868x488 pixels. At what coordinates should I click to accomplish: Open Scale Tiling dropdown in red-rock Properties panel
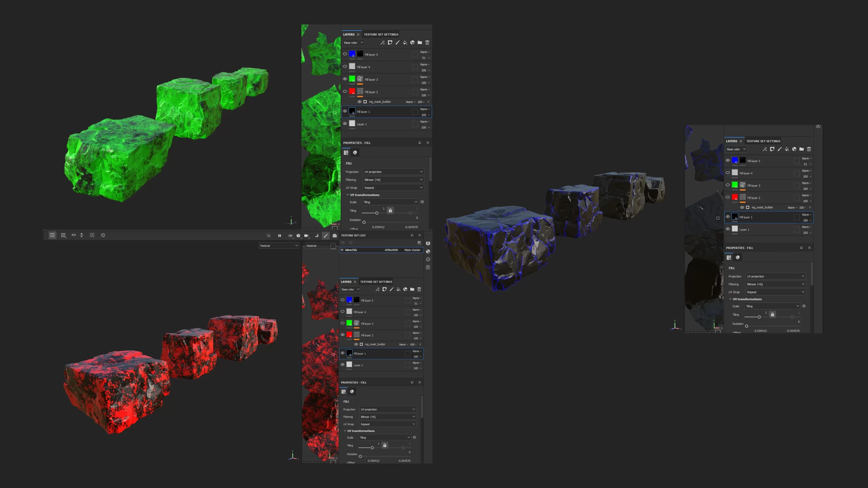(385, 438)
